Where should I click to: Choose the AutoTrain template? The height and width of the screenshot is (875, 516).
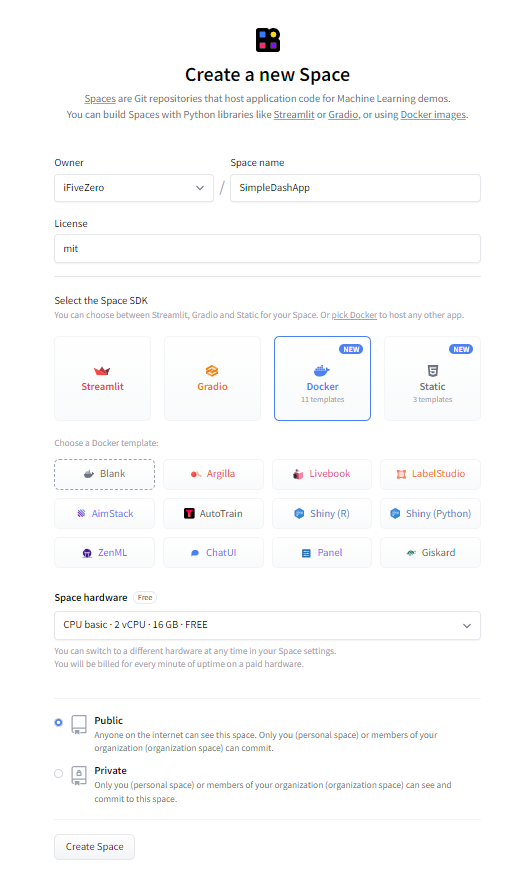coord(213,513)
